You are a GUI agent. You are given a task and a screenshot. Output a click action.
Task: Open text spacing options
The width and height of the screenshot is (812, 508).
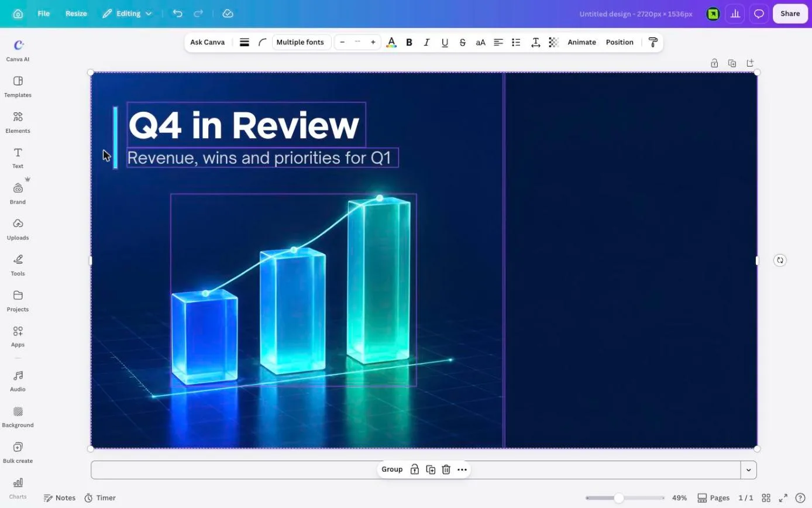(x=535, y=42)
